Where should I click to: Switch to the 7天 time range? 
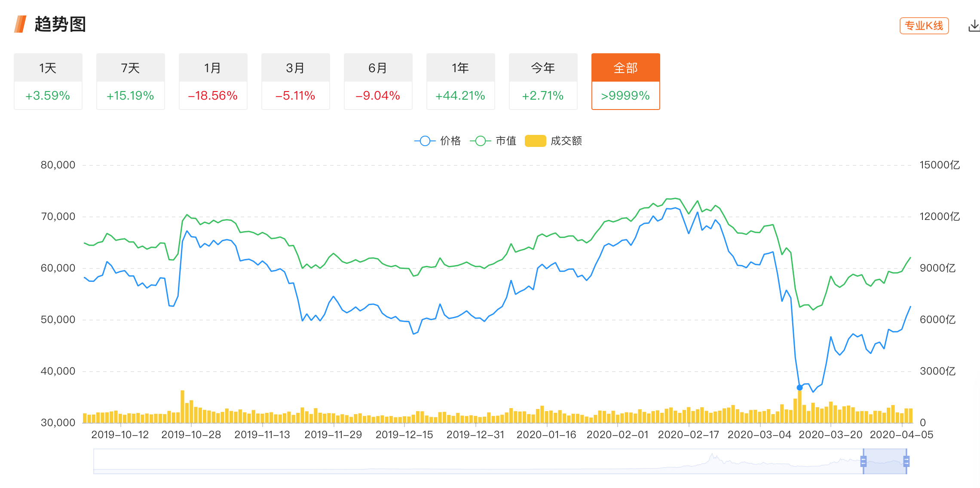tap(130, 82)
